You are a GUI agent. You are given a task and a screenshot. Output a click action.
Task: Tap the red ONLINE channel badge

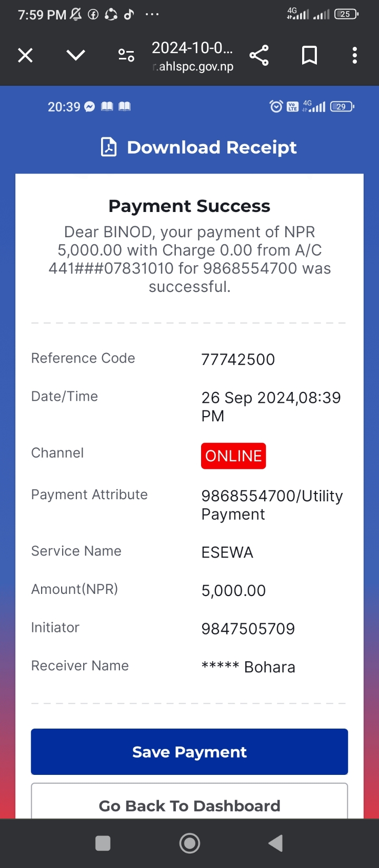(x=234, y=456)
